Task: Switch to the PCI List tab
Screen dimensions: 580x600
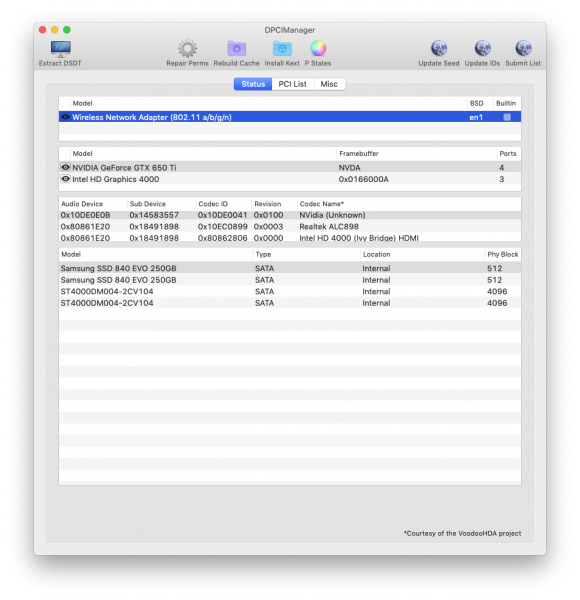Action: click(x=293, y=84)
